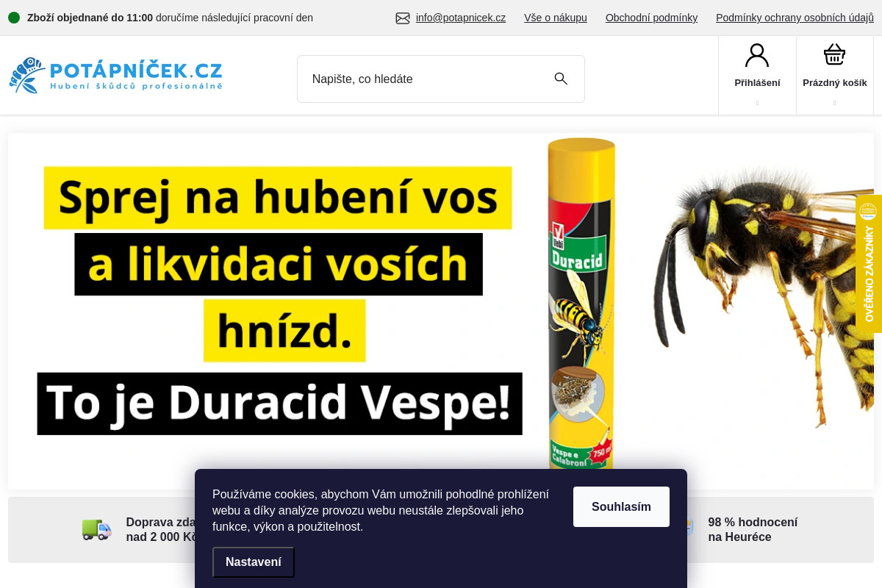Click the envelope email icon

tap(403, 18)
